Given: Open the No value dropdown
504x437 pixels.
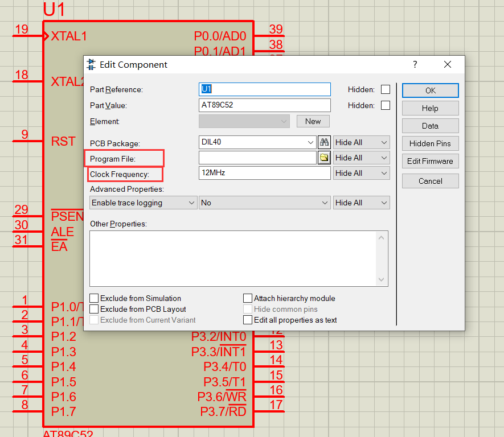Looking at the screenshot, I should coord(265,203).
